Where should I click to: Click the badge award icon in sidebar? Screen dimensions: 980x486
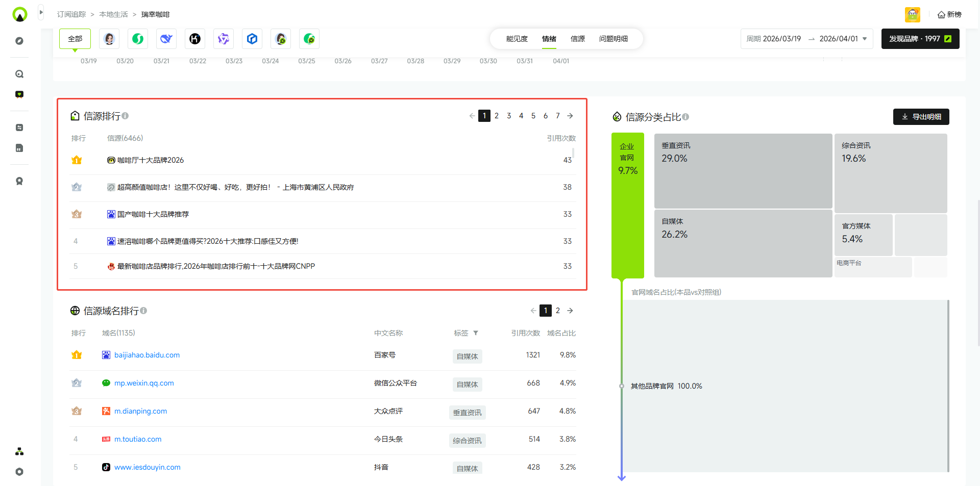coord(19,181)
